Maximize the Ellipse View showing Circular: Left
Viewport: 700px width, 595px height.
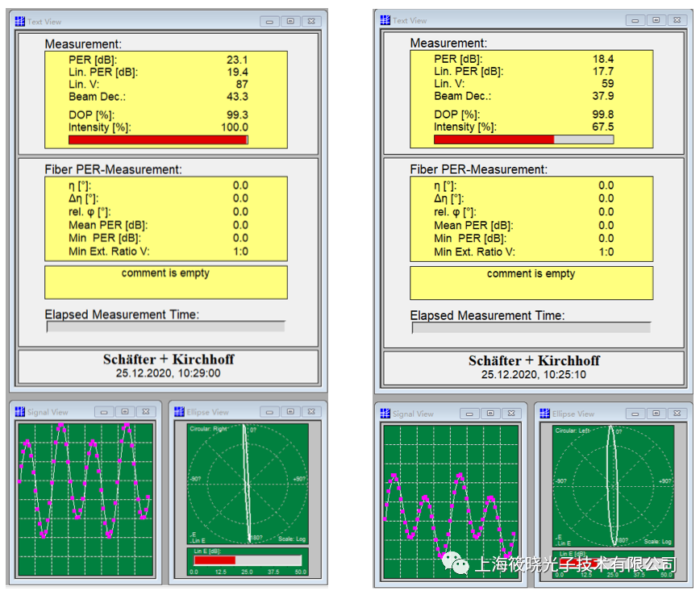tap(656, 414)
